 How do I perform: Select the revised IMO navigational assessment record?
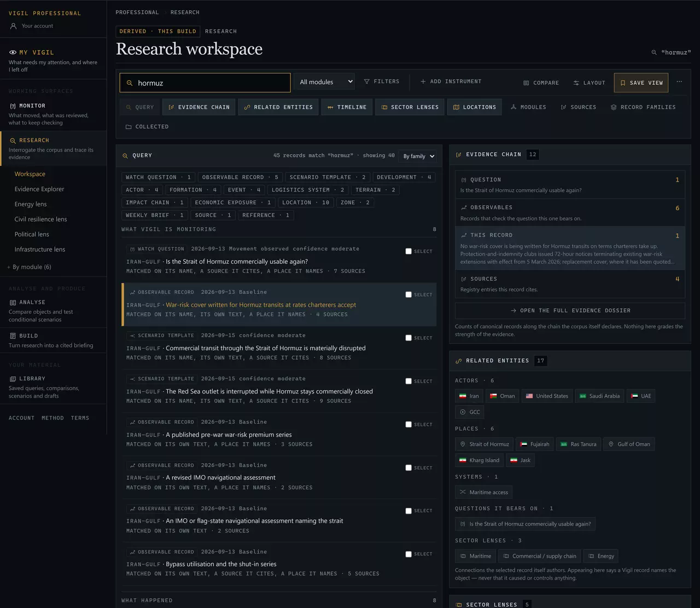click(409, 467)
